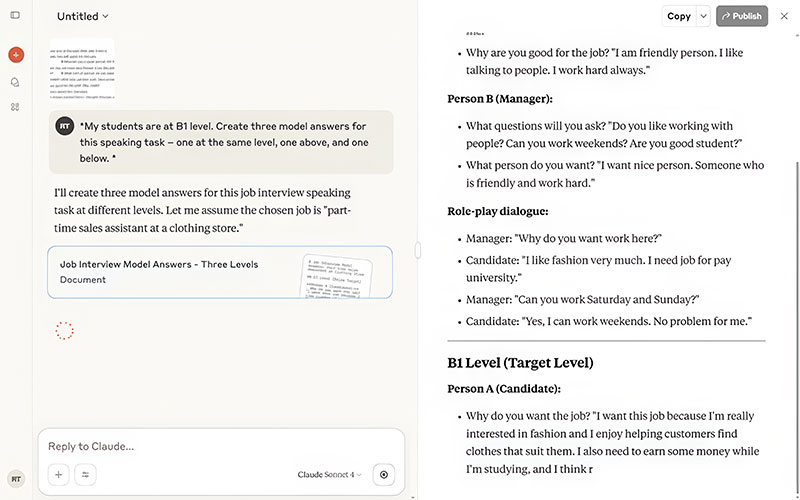Click the Reply to Claude input field
Screen dimensions: 800x500
[221, 446]
